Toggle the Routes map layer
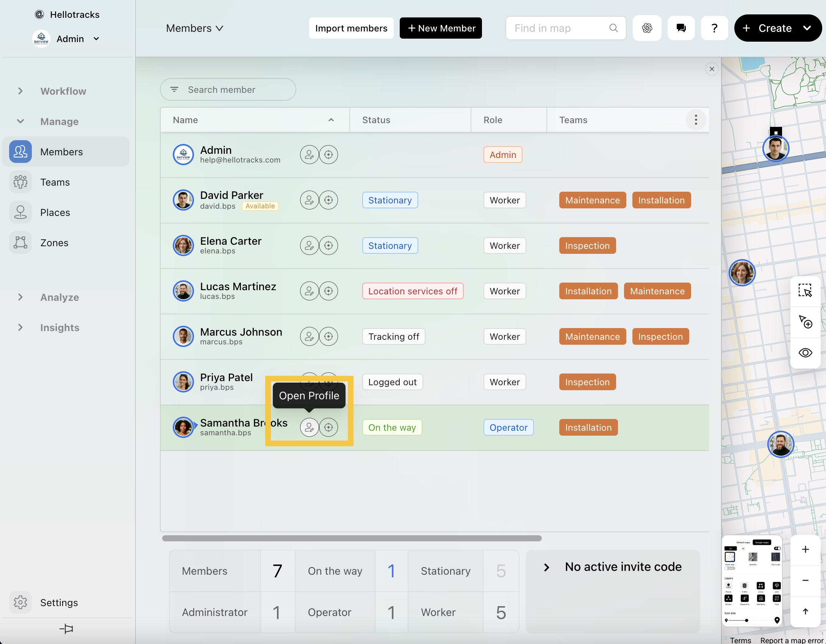The height and width of the screenshot is (644, 826). [728, 598]
